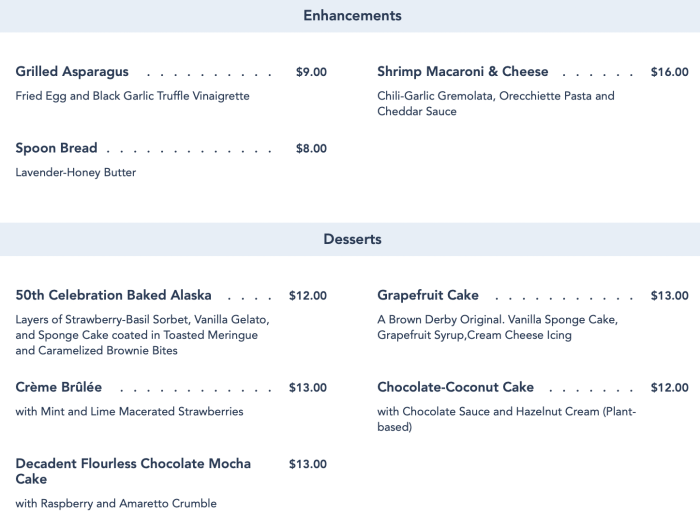Click the $8.00 Spoon Bread price
The image size is (700, 517).
tap(311, 148)
